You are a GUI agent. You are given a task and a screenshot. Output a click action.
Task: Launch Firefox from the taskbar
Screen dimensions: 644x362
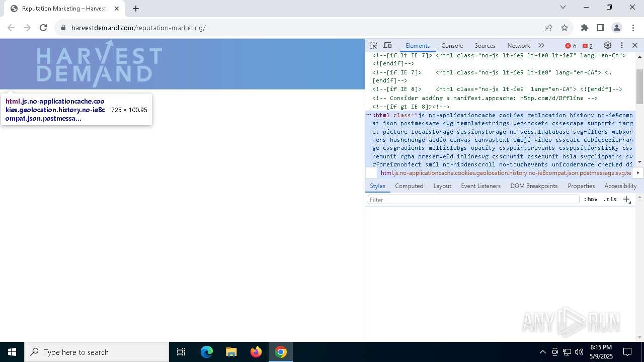click(x=256, y=352)
